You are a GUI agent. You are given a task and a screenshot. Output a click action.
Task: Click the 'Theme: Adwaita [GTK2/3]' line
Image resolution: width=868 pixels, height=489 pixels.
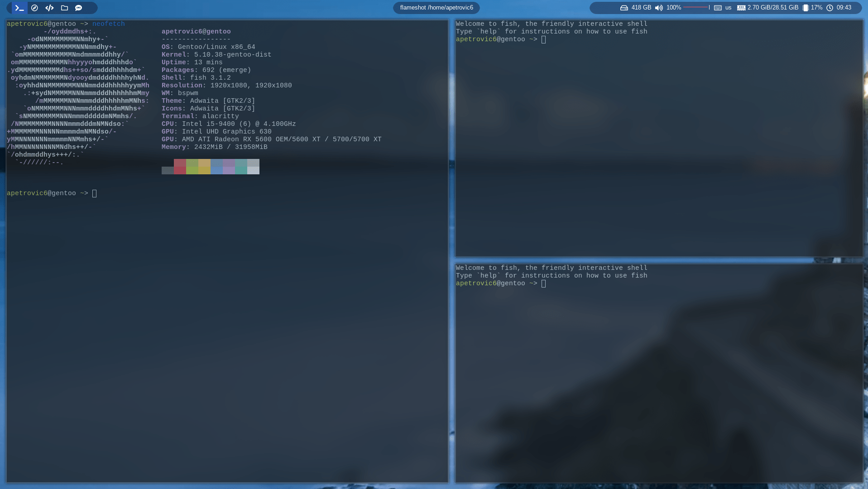(x=208, y=101)
